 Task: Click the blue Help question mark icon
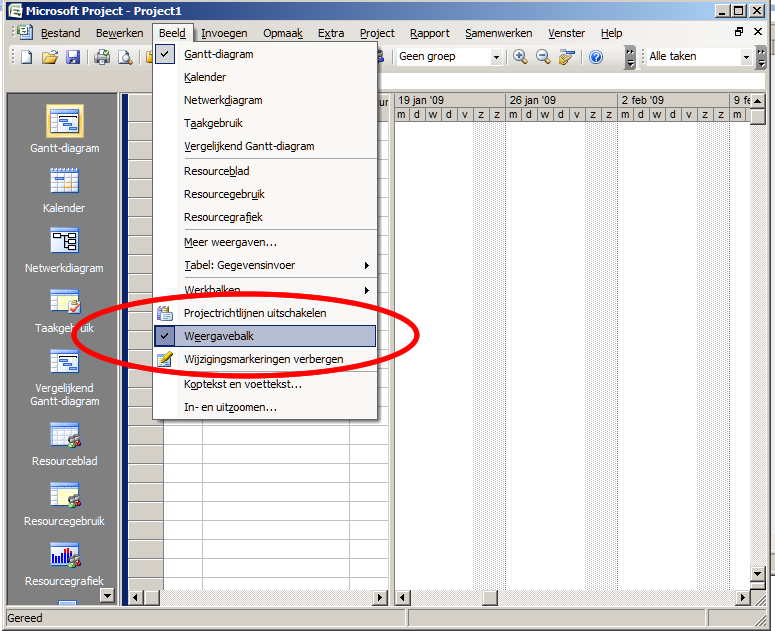[596, 57]
